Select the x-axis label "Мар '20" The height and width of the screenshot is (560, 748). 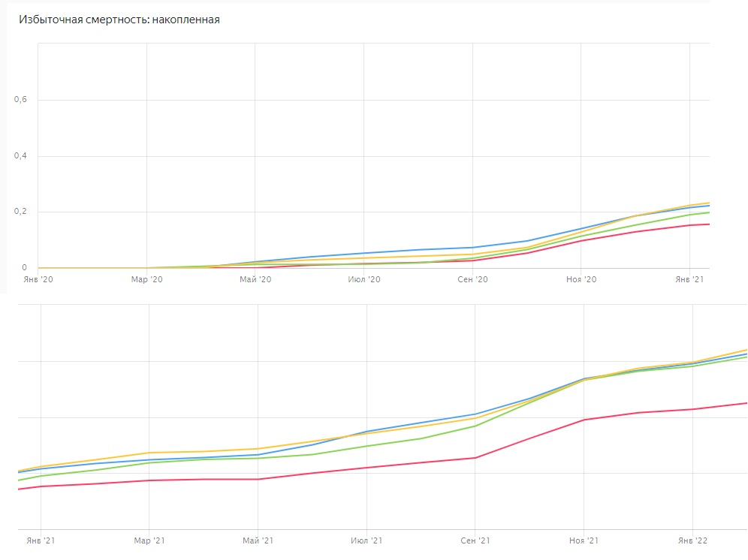(x=147, y=279)
